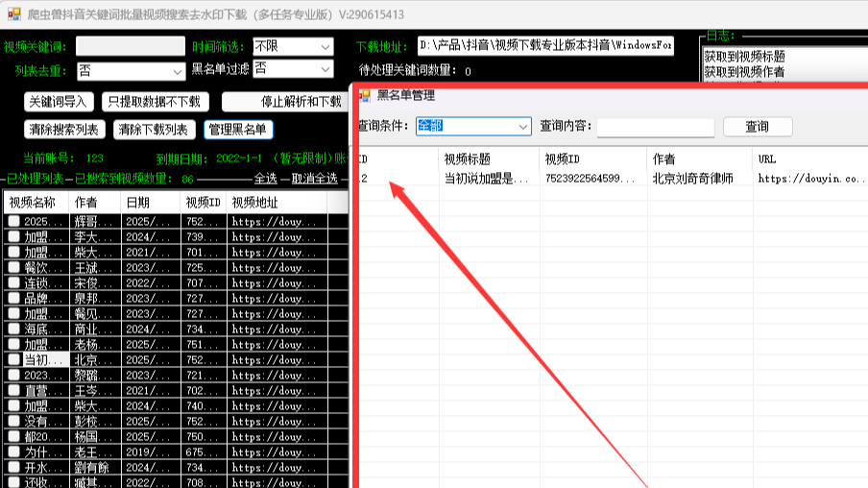868x488 pixels.
Task: Click the 作者 column header in processed list
Action: click(x=95, y=203)
